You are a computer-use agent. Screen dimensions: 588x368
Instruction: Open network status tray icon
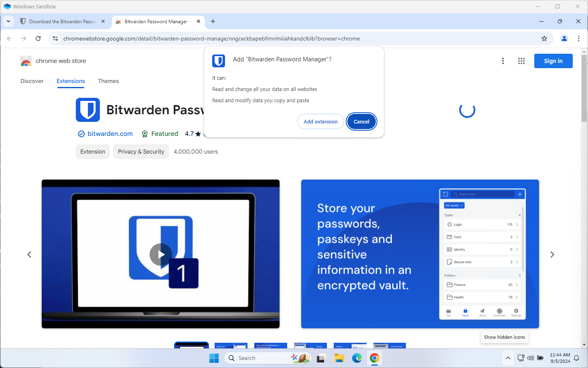[521, 358]
